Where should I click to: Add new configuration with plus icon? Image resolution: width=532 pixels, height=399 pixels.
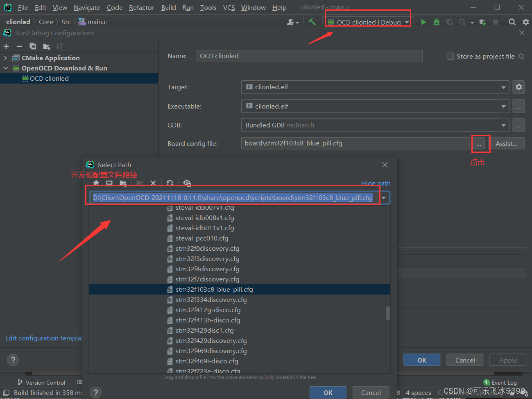point(6,46)
